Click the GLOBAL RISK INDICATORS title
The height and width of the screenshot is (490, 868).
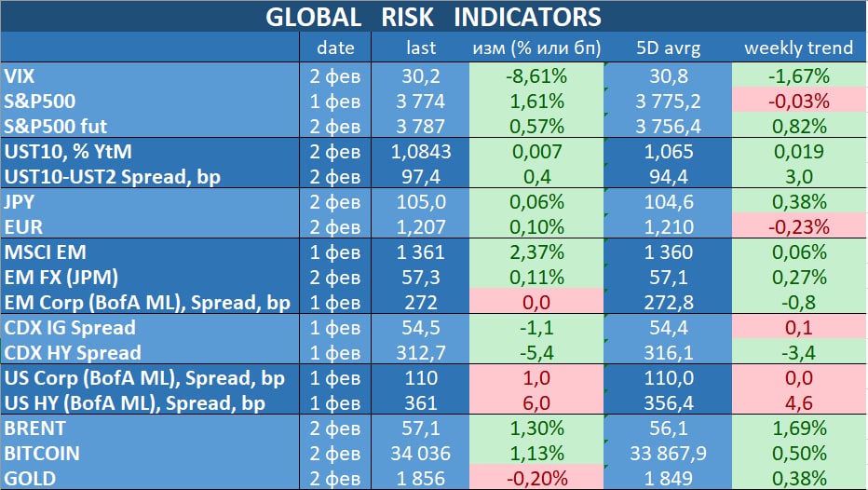[x=433, y=17]
